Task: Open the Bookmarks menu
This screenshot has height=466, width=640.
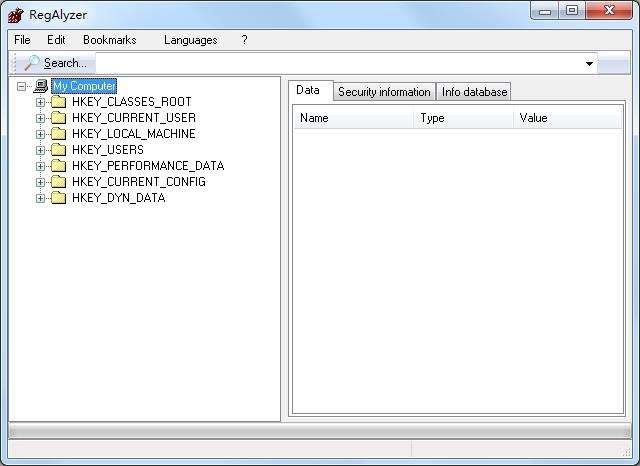Action: pyautogui.click(x=109, y=40)
